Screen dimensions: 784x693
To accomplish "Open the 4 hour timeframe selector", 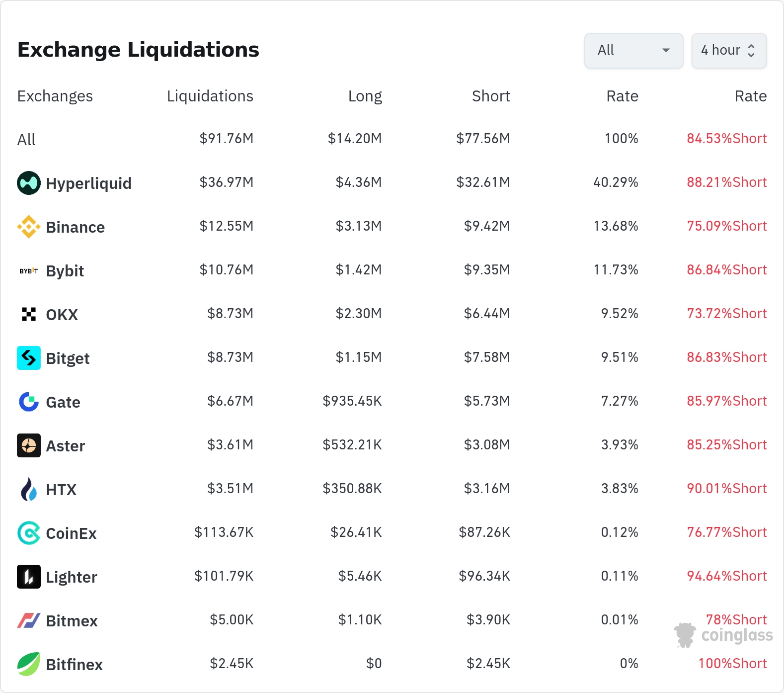I will point(729,50).
